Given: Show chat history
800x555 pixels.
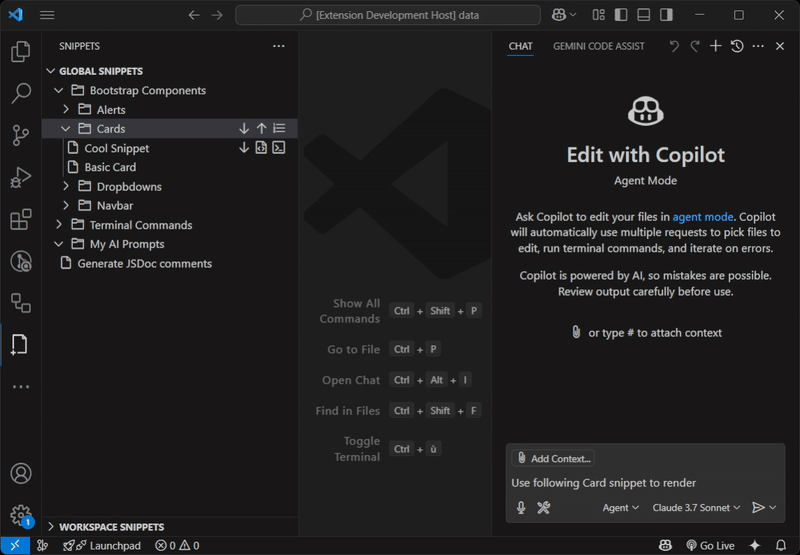Looking at the screenshot, I should 737,46.
